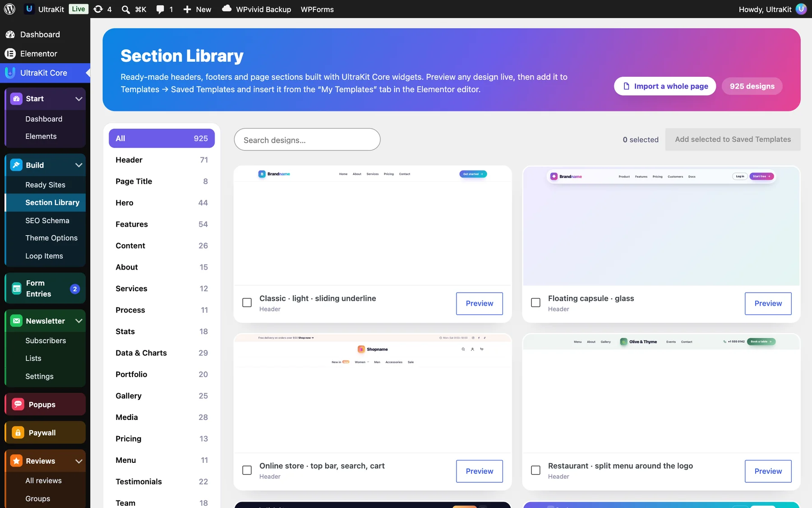Click the Dashboard gauge icon in sidebar
The image size is (812, 508).
click(10, 34)
